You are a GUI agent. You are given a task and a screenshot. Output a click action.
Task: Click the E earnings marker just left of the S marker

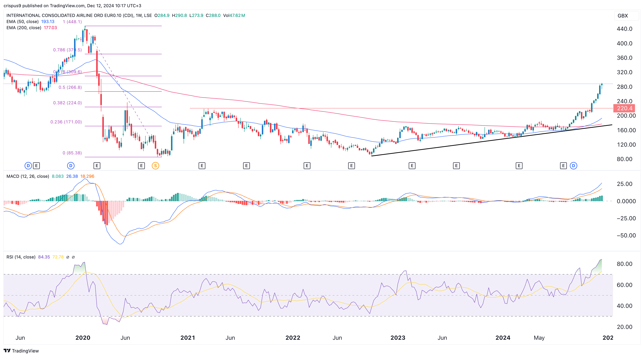[x=141, y=166]
